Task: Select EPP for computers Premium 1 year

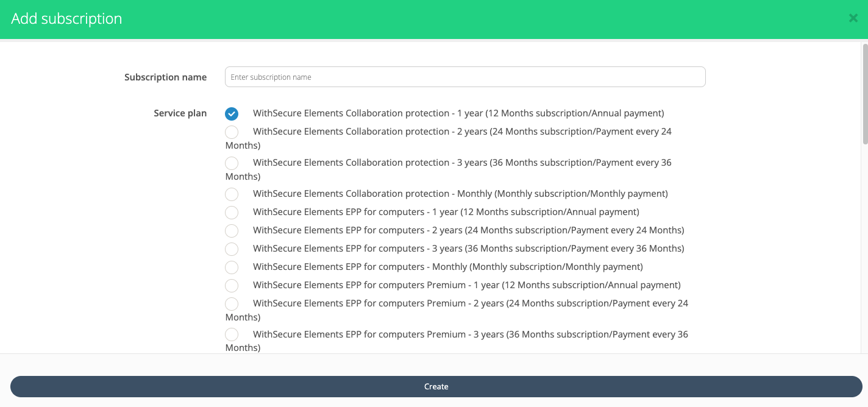Action: coord(232,286)
